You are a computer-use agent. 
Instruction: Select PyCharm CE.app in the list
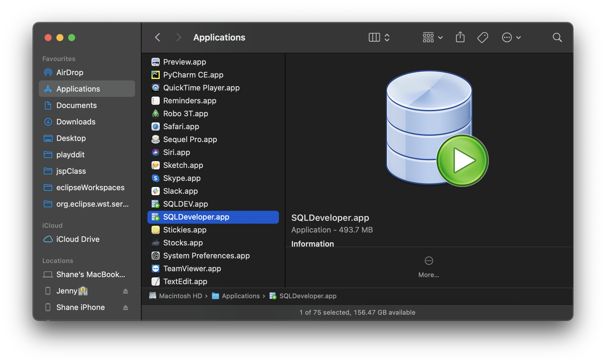click(193, 75)
